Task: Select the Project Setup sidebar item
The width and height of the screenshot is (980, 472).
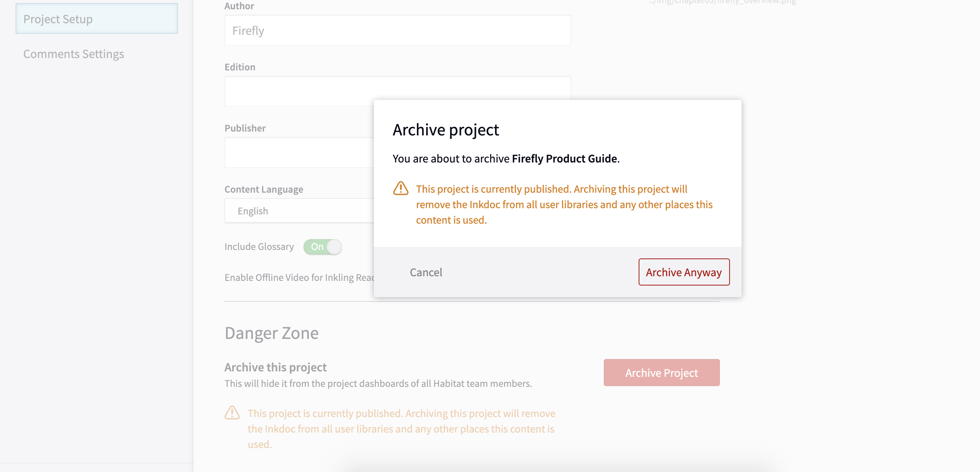Action: coord(97,19)
